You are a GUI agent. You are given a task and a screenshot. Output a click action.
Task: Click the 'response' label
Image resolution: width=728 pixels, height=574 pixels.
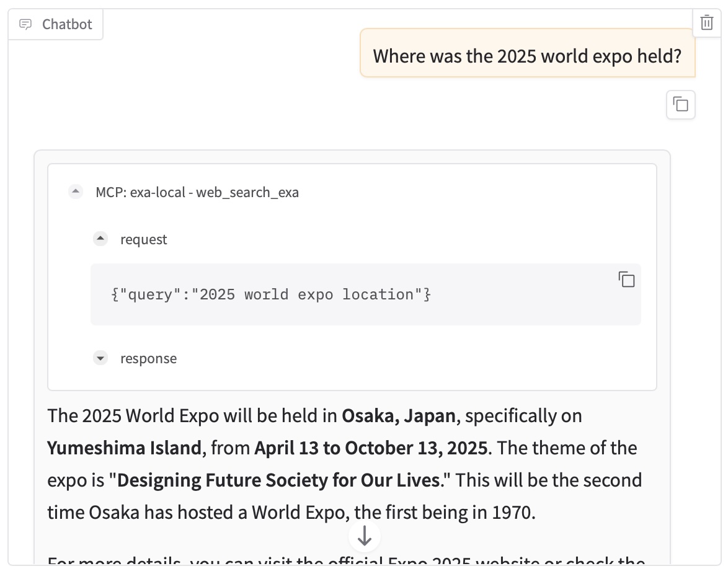(149, 359)
